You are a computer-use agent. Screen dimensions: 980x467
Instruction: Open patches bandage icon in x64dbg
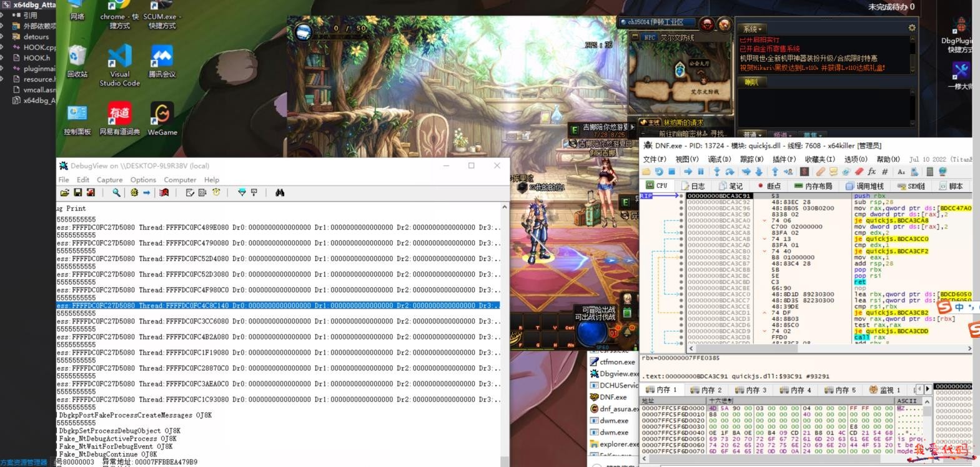pyautogui.click(x=820, y=172)
